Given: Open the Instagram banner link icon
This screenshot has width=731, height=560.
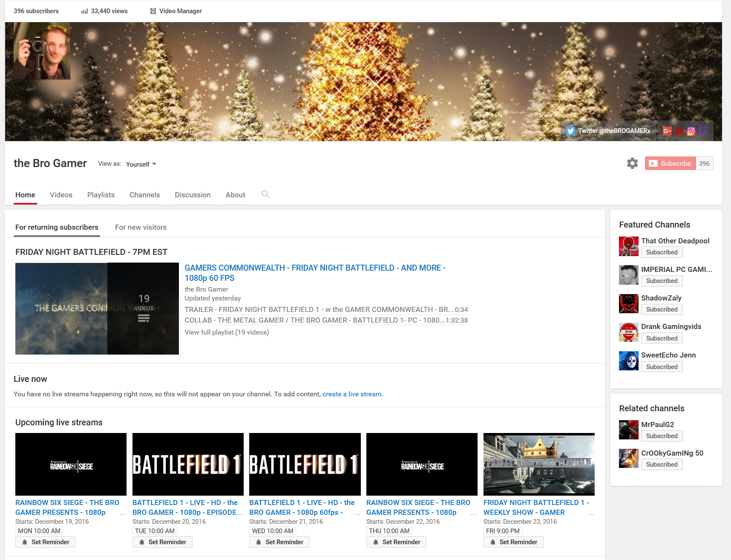Looking at the screenshot, I should pyautogui.click(x=691, y=131).
